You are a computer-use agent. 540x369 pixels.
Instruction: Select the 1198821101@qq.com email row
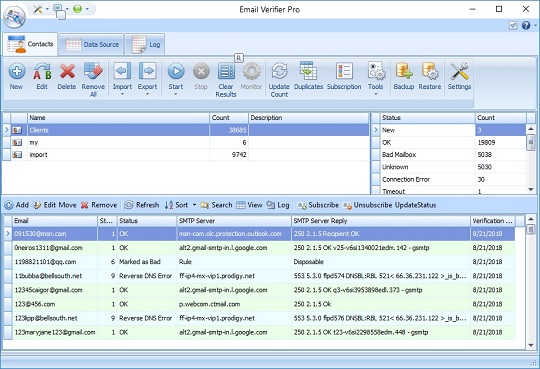[x=260, y=262]
